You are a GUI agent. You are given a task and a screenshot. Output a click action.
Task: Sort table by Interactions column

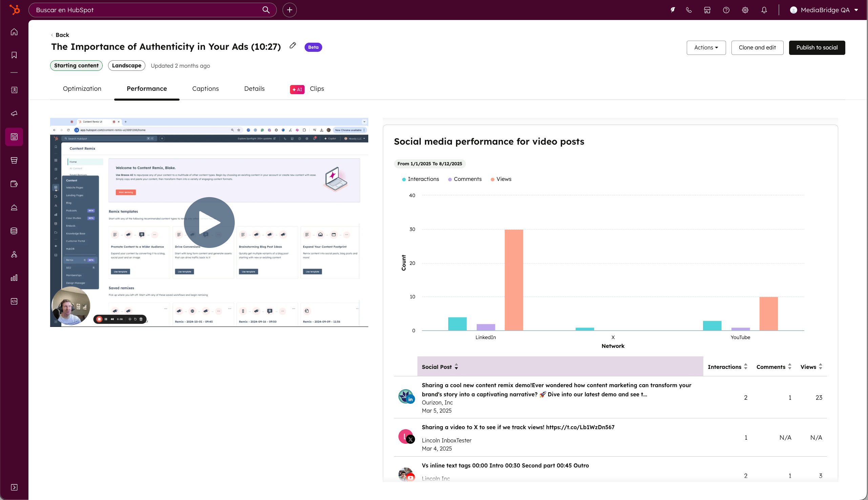pyautogui.click(x=727, y=367)
